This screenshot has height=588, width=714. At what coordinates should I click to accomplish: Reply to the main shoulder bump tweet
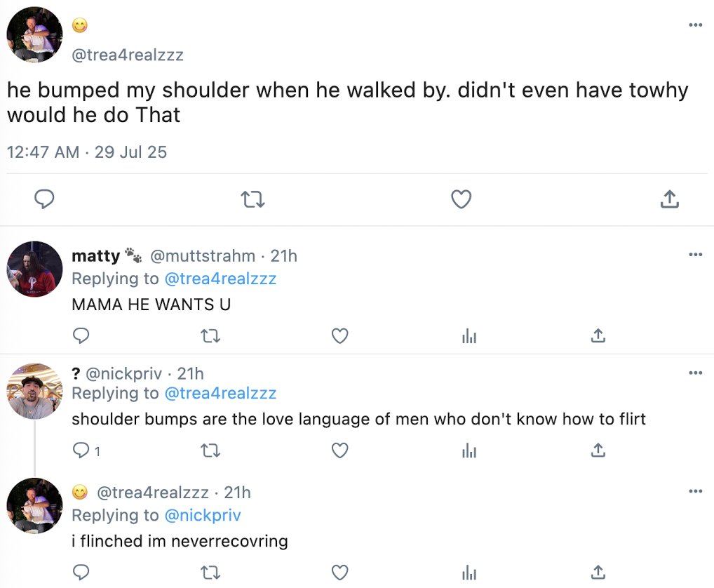[44, 200]
